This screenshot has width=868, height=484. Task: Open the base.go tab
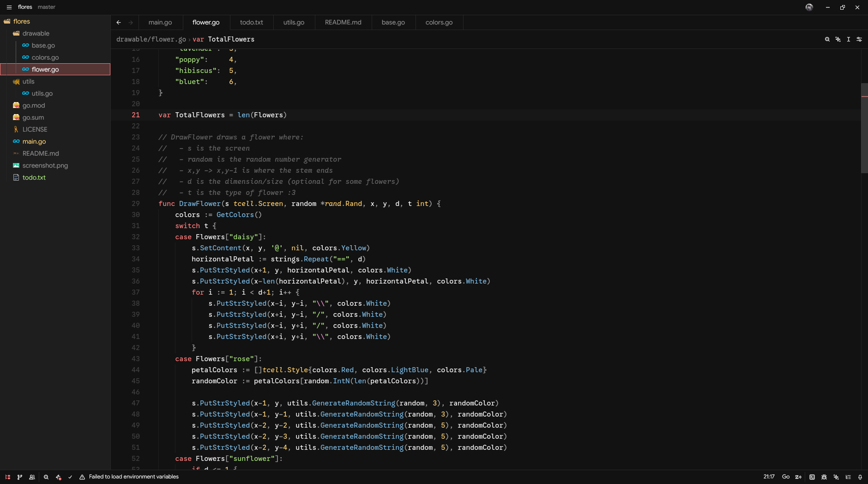pos(393,22)
